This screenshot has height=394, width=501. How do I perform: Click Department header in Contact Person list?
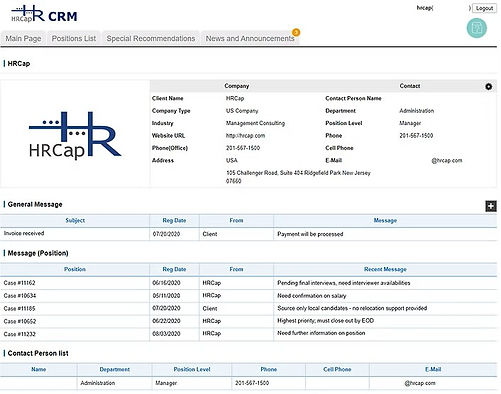click(114, 369)
